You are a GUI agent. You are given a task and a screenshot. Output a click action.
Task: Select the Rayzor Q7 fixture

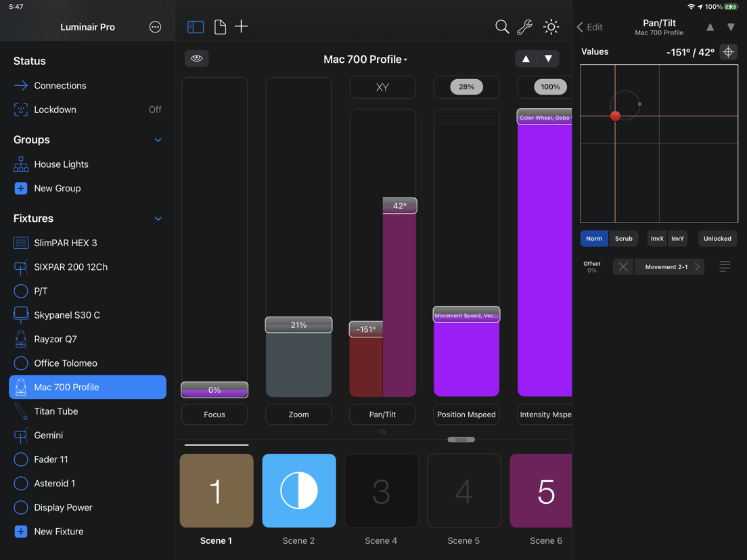88,339
